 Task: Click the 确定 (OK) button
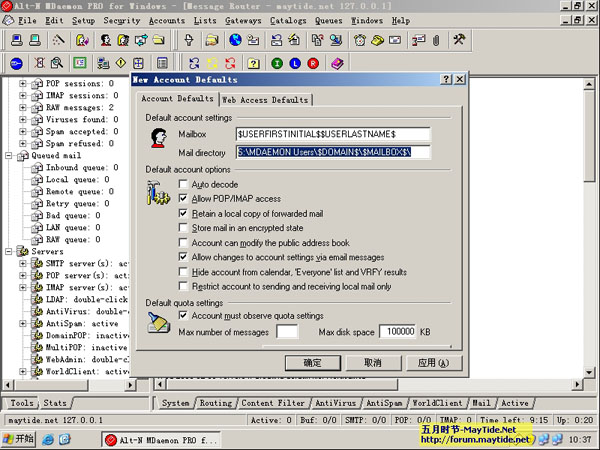pyautogui.click(x=313, y=362)
